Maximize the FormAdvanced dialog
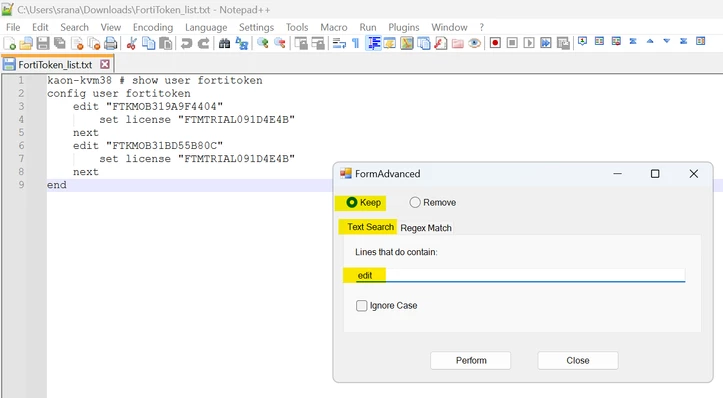The height and width of the screenshot is (398, 723). [x=655, y=174]
